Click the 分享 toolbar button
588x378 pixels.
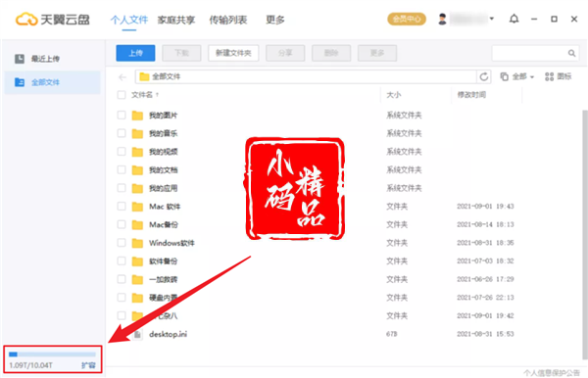[285, 53]
